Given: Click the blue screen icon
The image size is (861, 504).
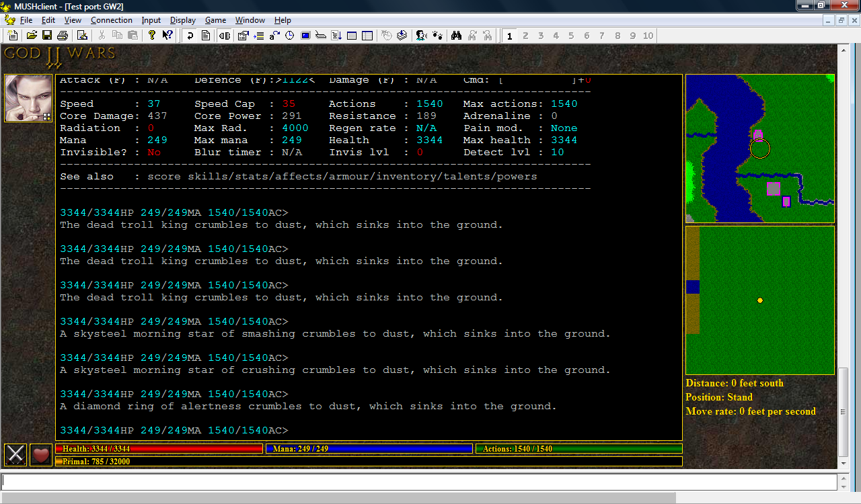Looking at the screenshot, I should tap(305, 36).
